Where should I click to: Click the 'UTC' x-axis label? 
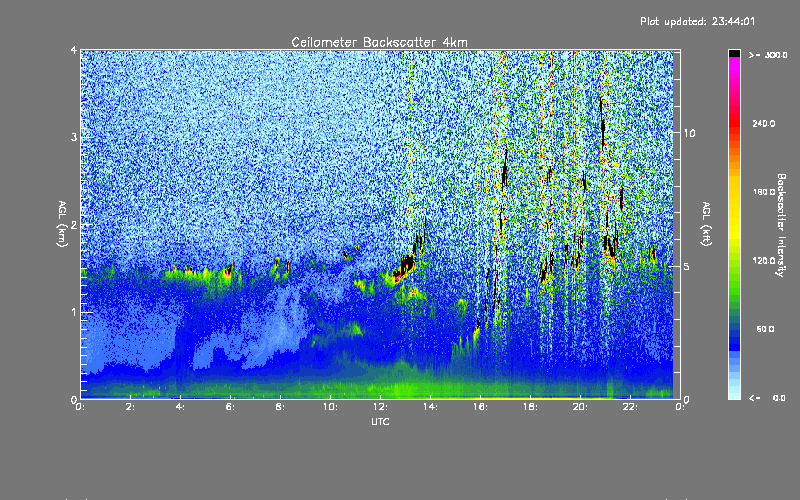click(380, 421)
